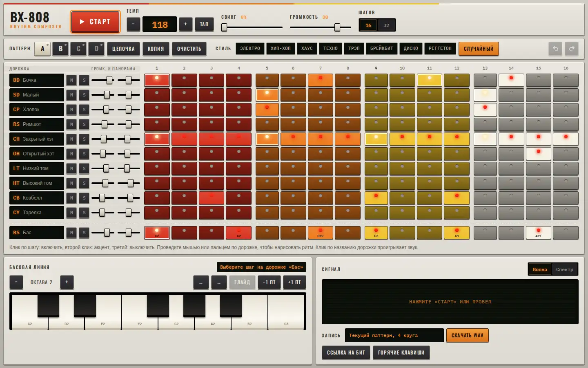Screen dimensions: 588x368
Task: Copy pattern with КОПИЯ button
Action: click(x=156, y=49)
